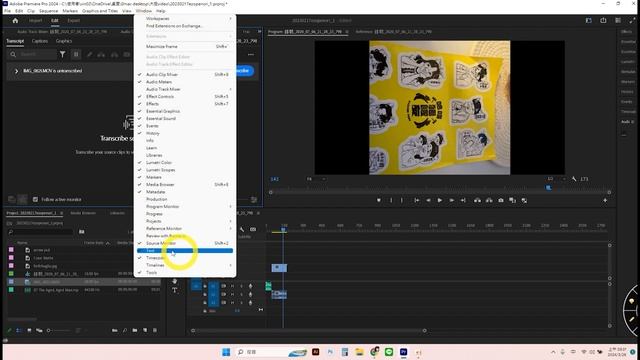
Task: Click the thumbnail size zoom slider in Project panel
Action: coord(60,330)
